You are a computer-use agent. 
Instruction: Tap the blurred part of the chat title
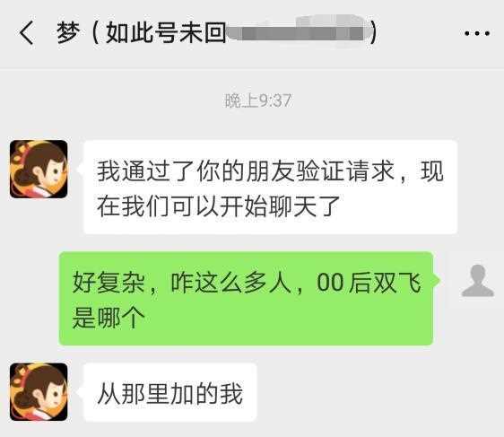(298, 32)
